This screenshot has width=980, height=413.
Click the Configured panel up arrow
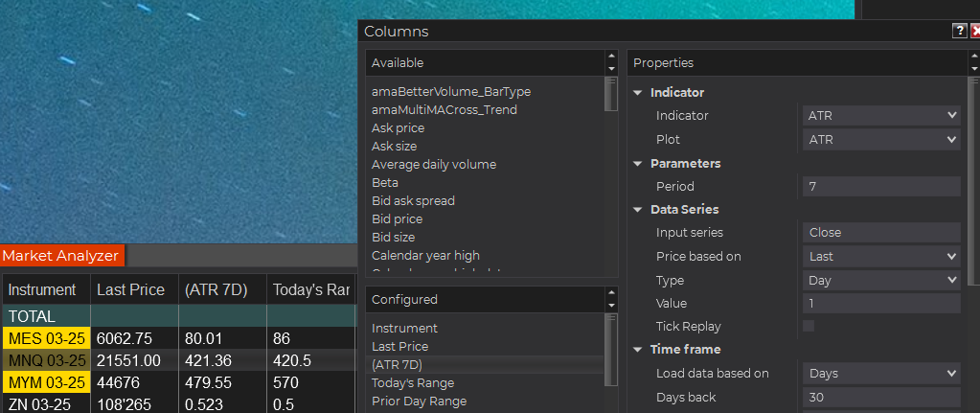(x=611, y=293)
